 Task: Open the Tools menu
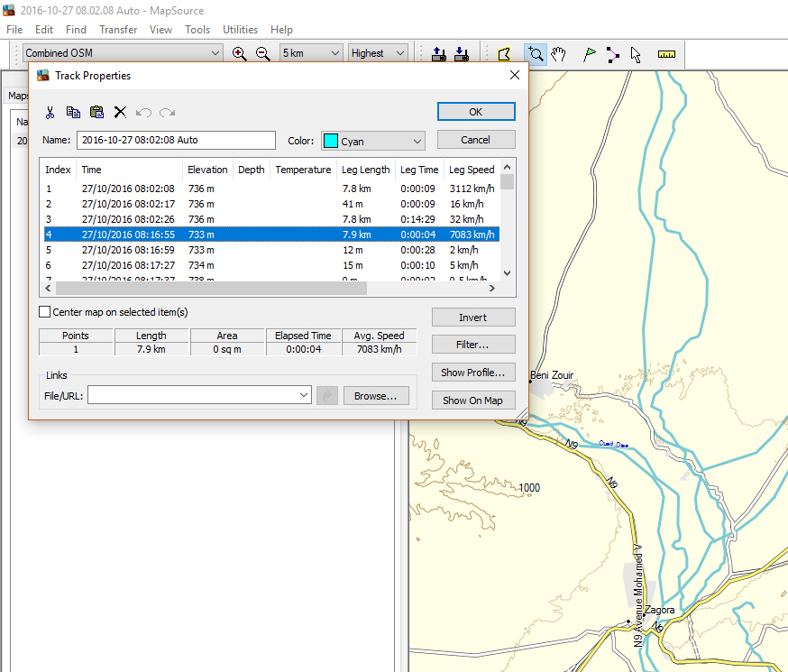(197, 30)
